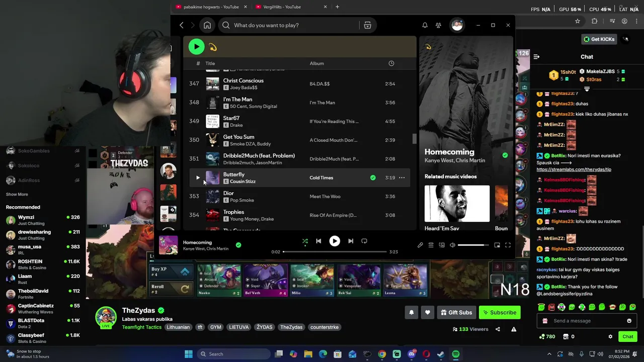Open the streamlabs.com/thezydas/tip link in chat

(x=574, y=169)
